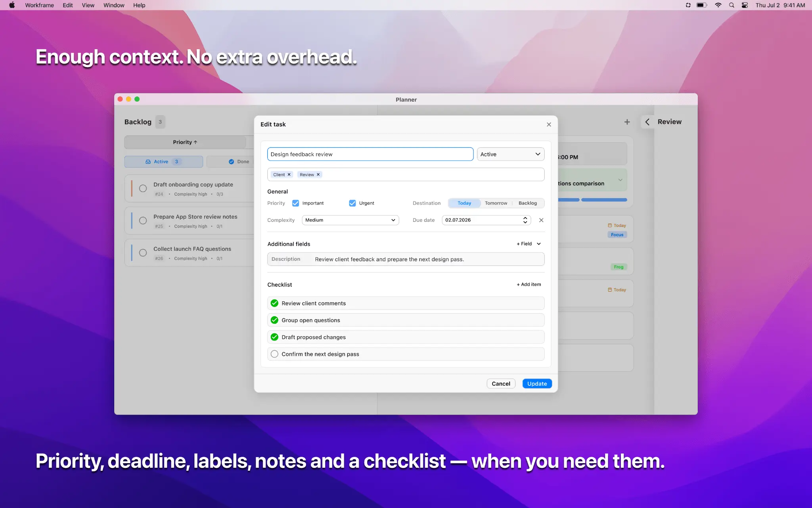Click + Add item in Checklist
The image size is (812, 508).
[x=529, y=285]
